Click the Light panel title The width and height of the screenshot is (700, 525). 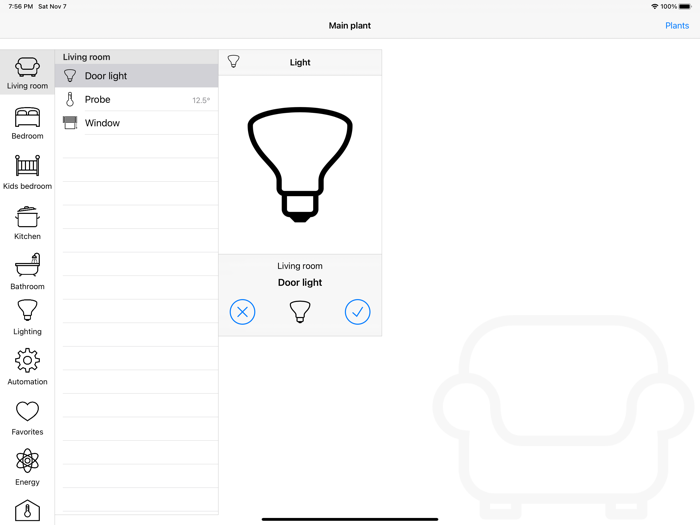[300, 62]
